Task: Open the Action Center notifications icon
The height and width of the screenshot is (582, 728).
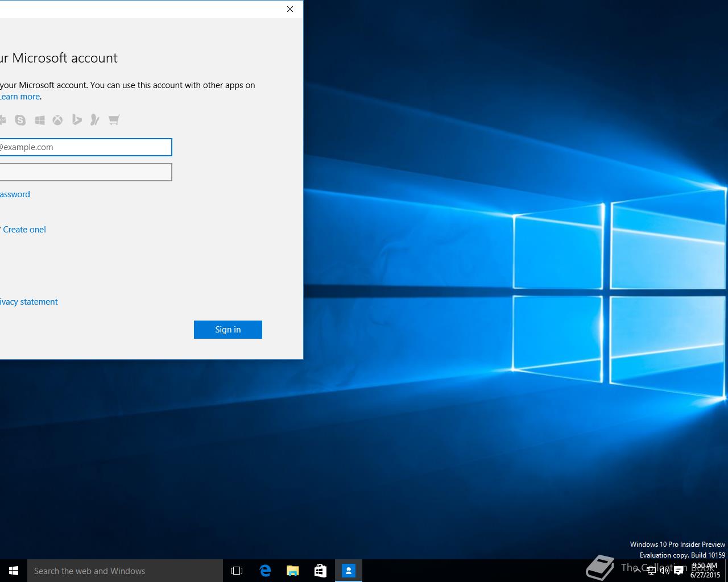Action: [x=679, y=571]
